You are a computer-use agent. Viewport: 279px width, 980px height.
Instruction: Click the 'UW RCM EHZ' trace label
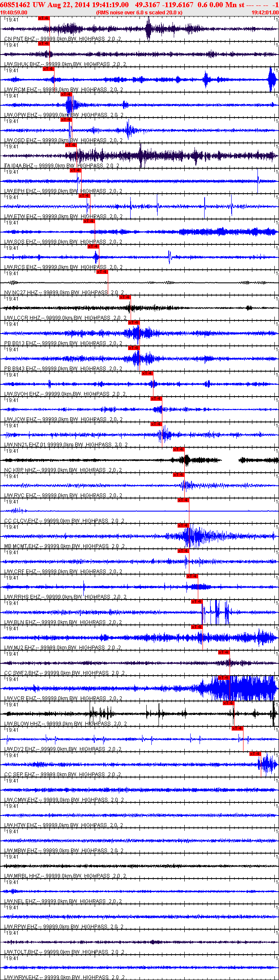[20, 90]
